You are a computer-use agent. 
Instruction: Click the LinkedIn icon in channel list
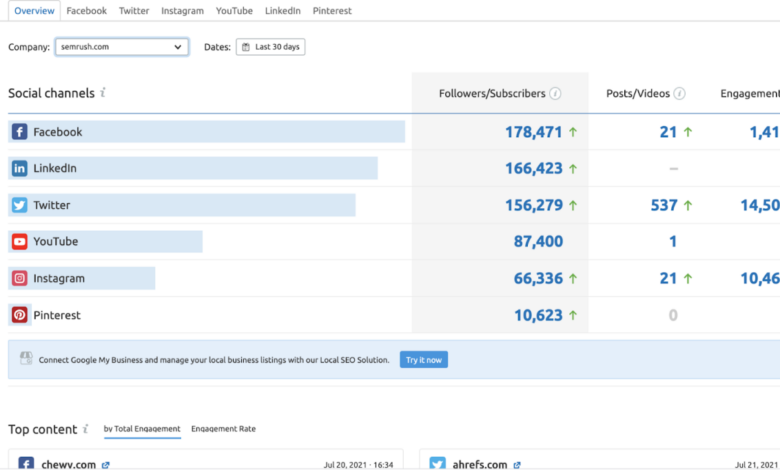[x=20, y=169]
